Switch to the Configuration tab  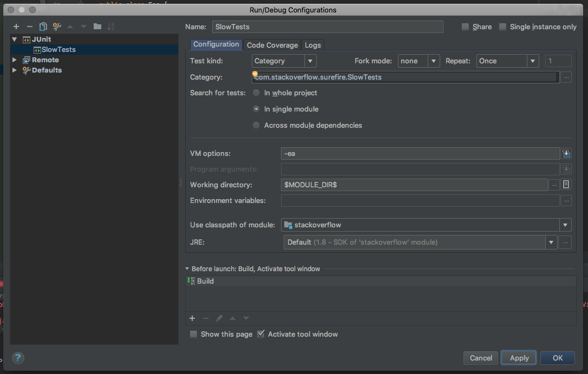[216, 44]
